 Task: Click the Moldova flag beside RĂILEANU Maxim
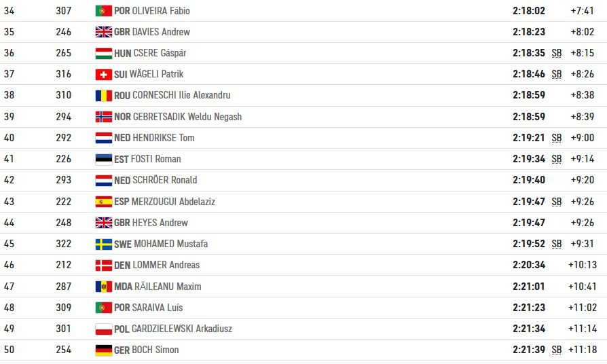104,287
